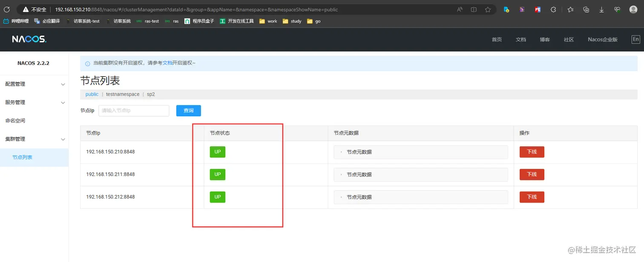Open the blue download-document extension icon
The image size is (644, 262).
click(506, 9)
